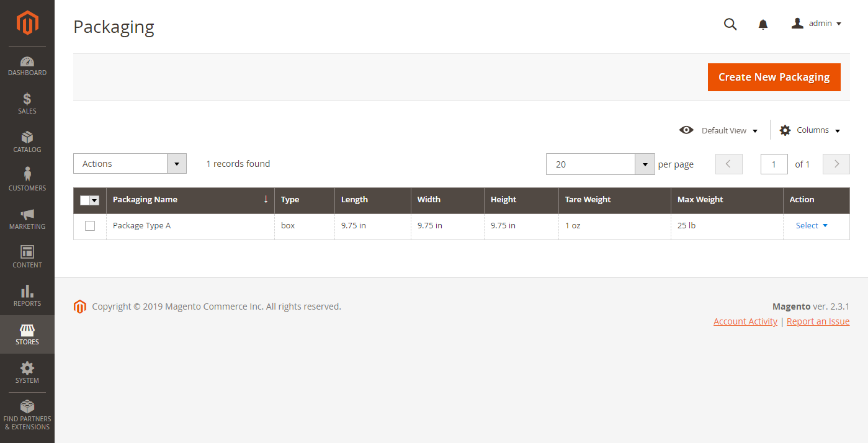
Task: Open the Dashboard section
Action: pyautogui.click(x=27, y=66)
